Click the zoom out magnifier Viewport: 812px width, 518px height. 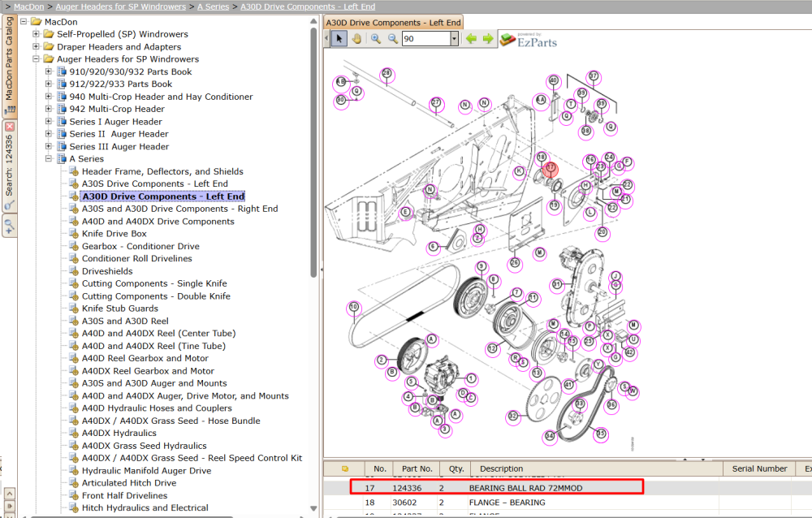[x=393, y=39]
